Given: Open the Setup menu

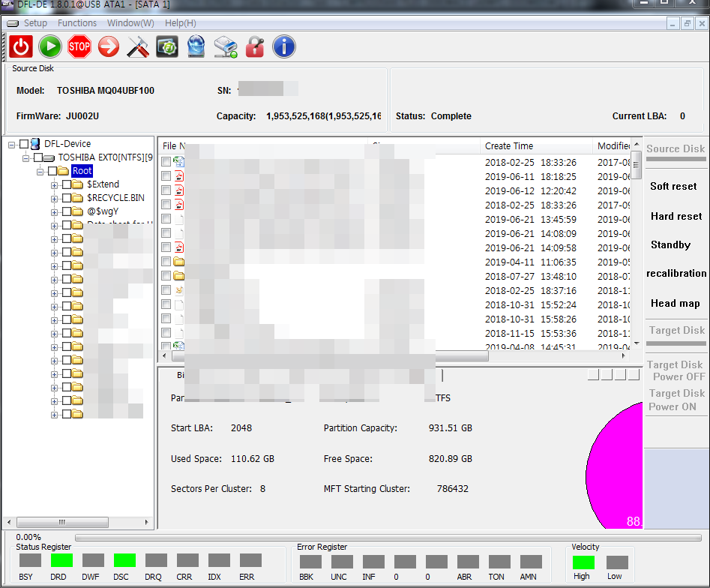Looking at the screenshot, I should coord(35,23).
